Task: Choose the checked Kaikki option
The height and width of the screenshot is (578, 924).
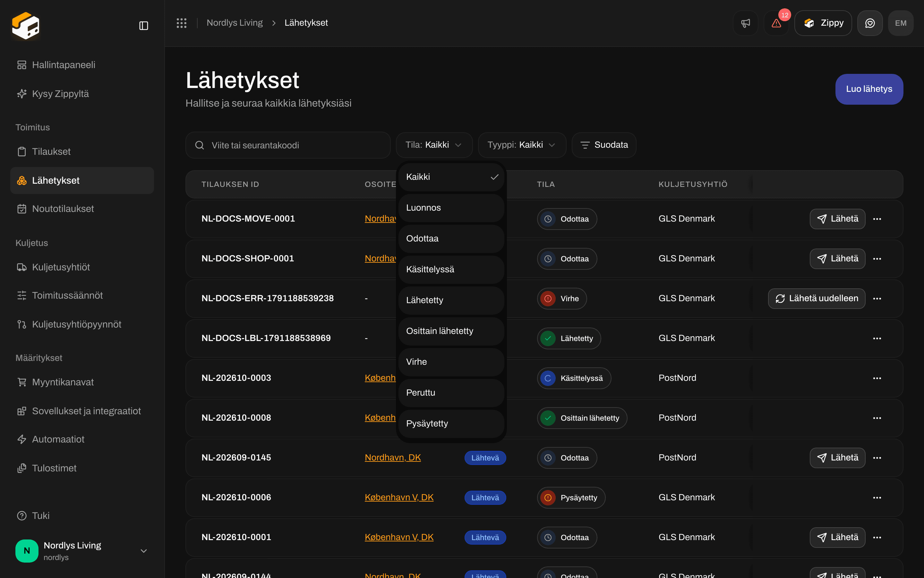Action: tap(451, 177)
